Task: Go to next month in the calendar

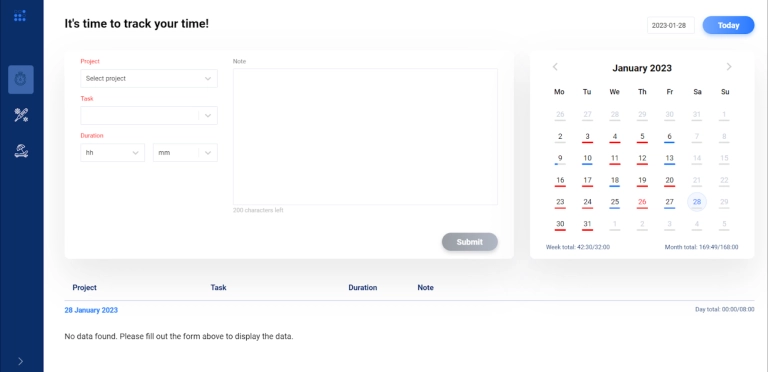Action: pos(729,67)
